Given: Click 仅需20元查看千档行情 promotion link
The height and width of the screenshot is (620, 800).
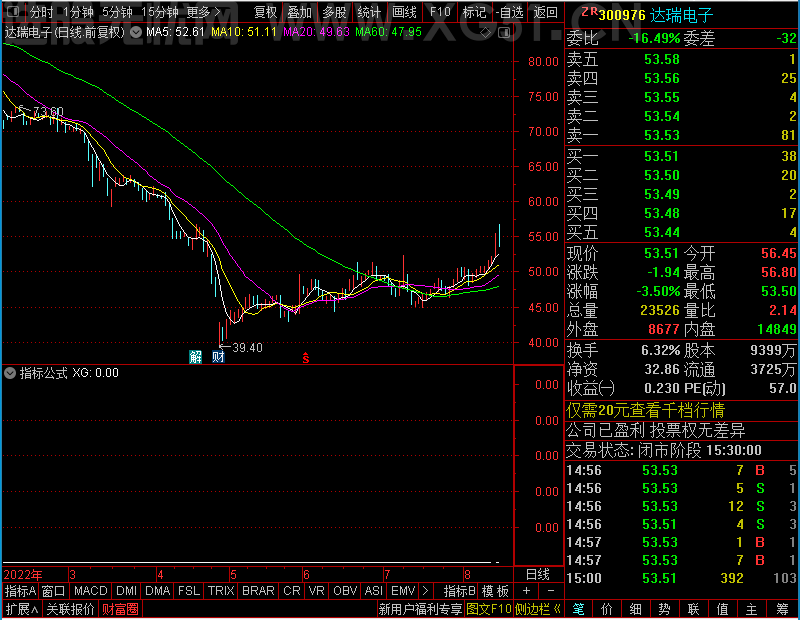Looking at the screenshot, I should point(645,410).
